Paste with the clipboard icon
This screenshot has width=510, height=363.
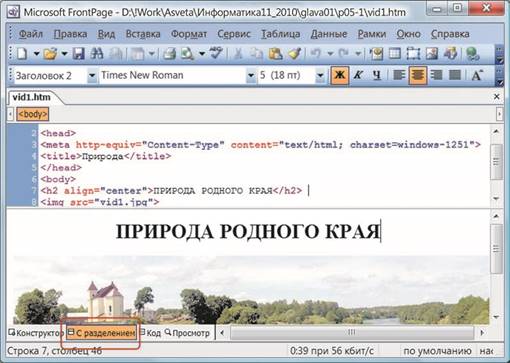click(275, 53)
